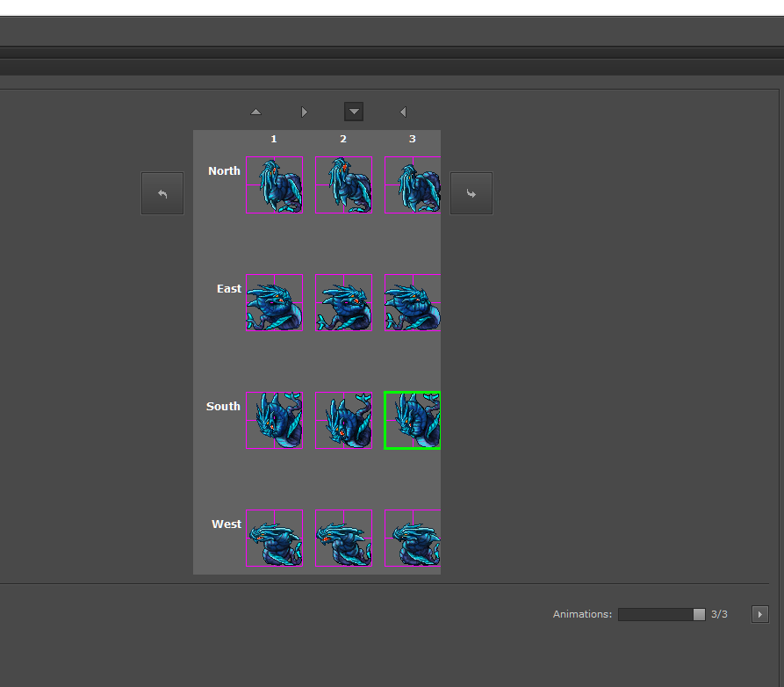Viewport: 784px width, 687px height.
Task: Click the up arrow direction icon
Action: click(255, 112)
